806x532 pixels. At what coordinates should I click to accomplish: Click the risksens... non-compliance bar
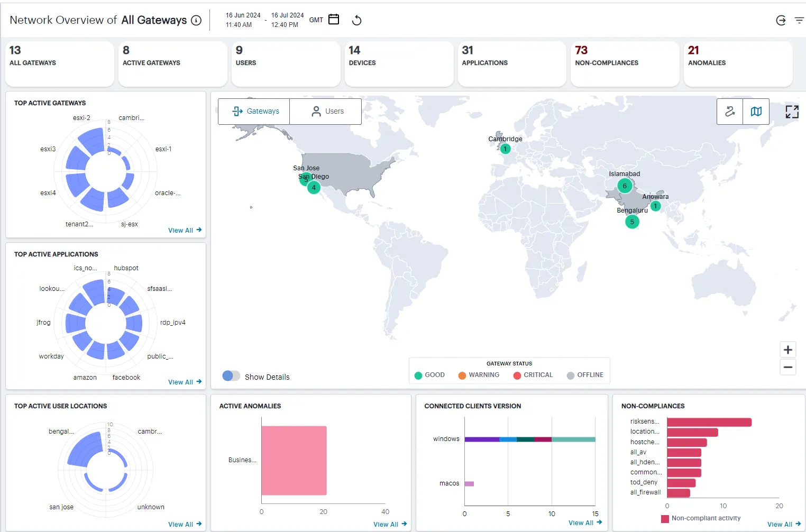[x=709, y=422]
